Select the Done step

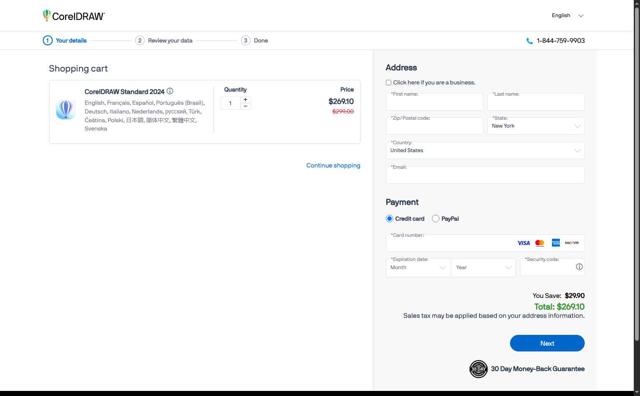(255, 40)
